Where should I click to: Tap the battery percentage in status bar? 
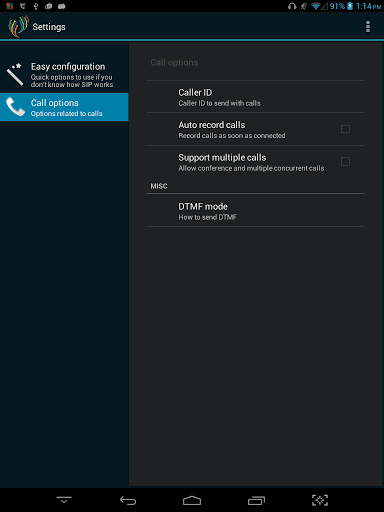337,6
